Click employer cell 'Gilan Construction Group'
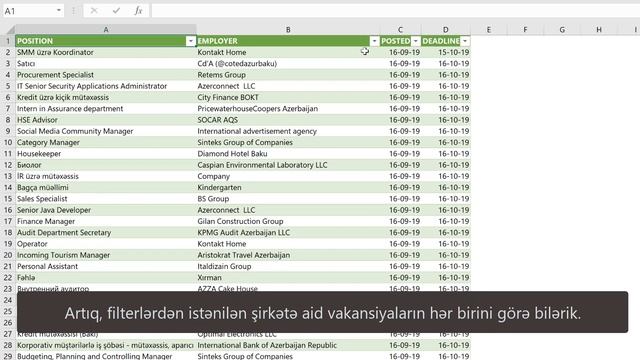This screenshot has width=640, height=360. 288,221
